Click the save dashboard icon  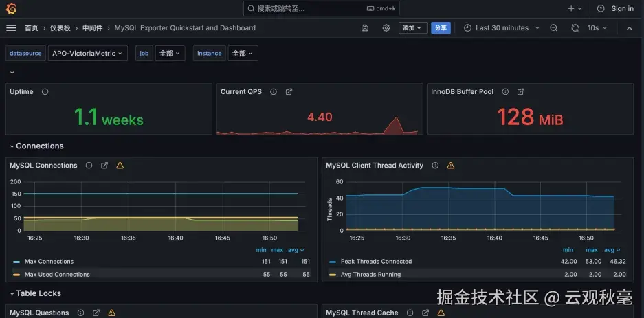365,28
